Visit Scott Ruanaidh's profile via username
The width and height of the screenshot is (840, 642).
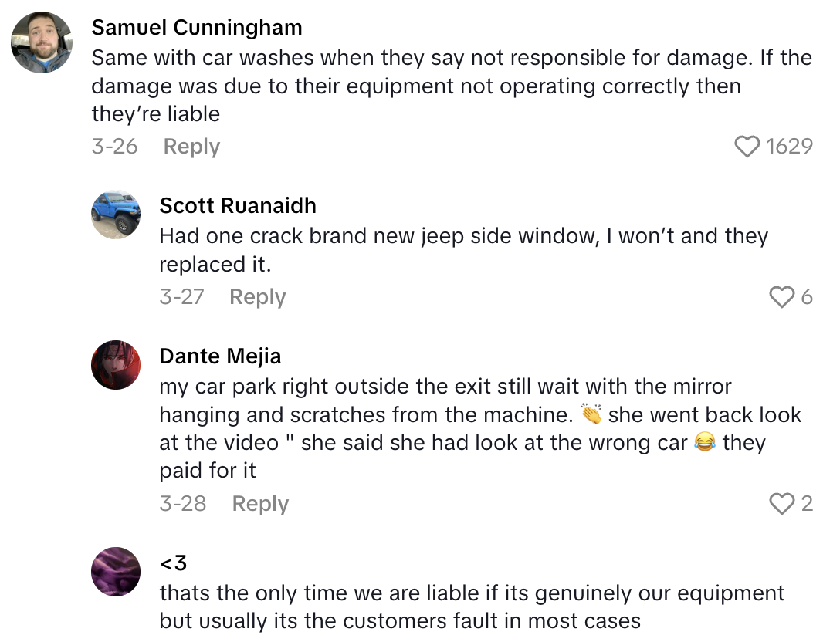[238, 205]
